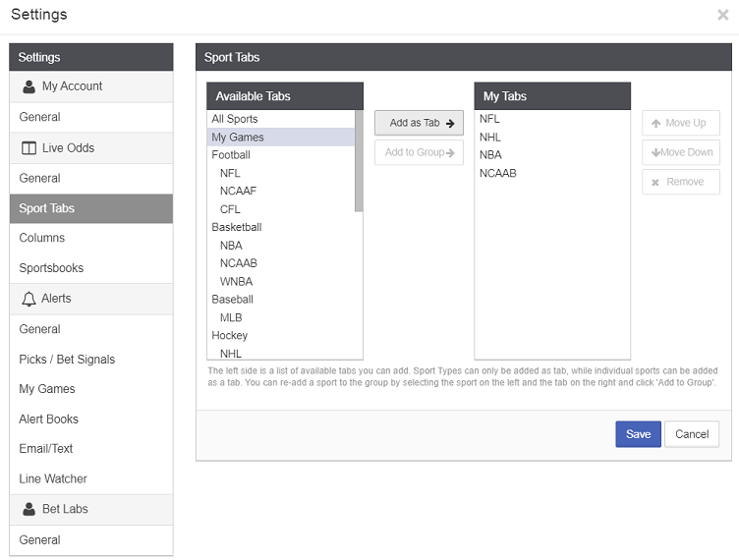Image resolution: width=739 pixels, height=560 pixels.
Task: Select WNBA under Basketball in Available Tabs
Action: [x=236, y=282]
